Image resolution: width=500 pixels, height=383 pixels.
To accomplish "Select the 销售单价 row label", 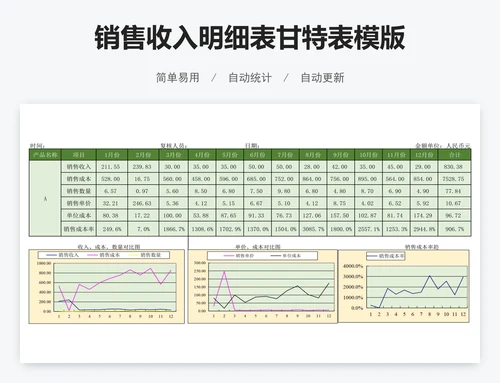I will (79, 203).
